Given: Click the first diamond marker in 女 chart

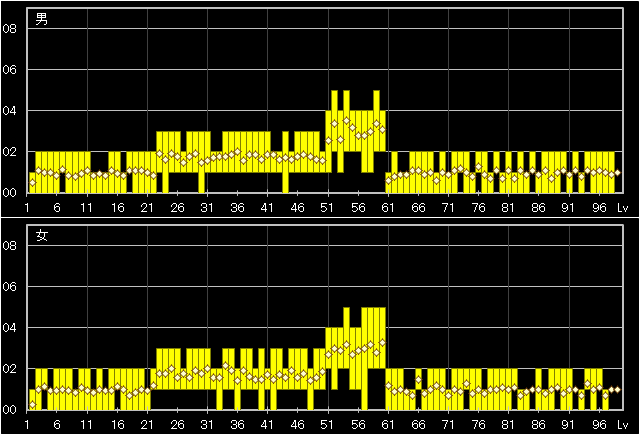Looking at the screenshot, I should point(33,404).
